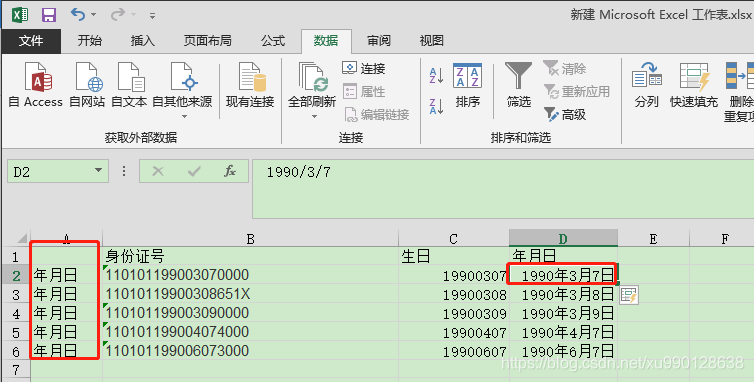Viewport: 754px width, 382px height.
Task: Click 清除 filter button
Action: 565,68
